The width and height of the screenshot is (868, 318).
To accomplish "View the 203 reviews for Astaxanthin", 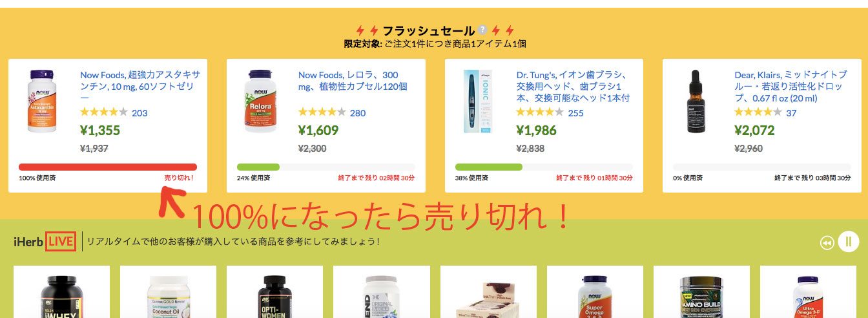I will tap(139, 113).
